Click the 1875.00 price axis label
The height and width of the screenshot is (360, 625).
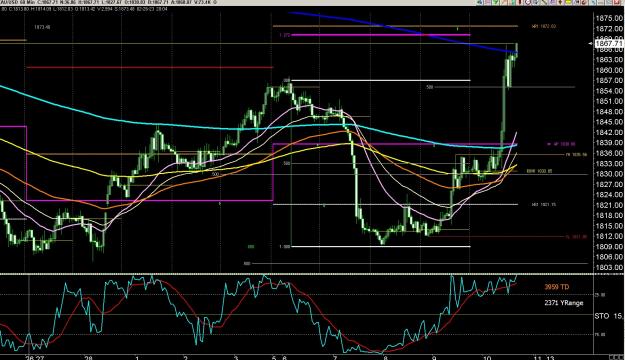click(x=609, y=18)
